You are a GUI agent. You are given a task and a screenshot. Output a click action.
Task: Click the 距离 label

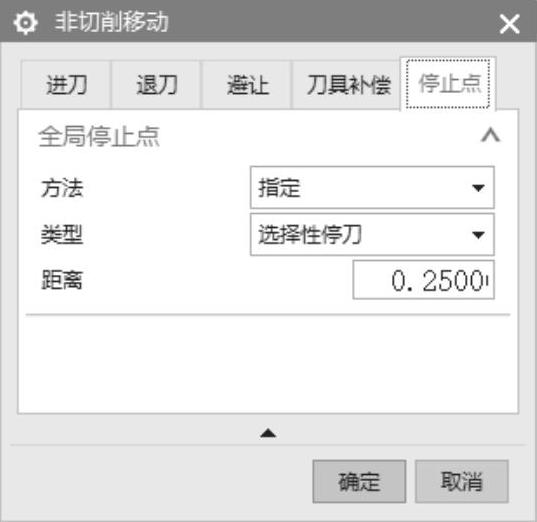coord(62,280)
